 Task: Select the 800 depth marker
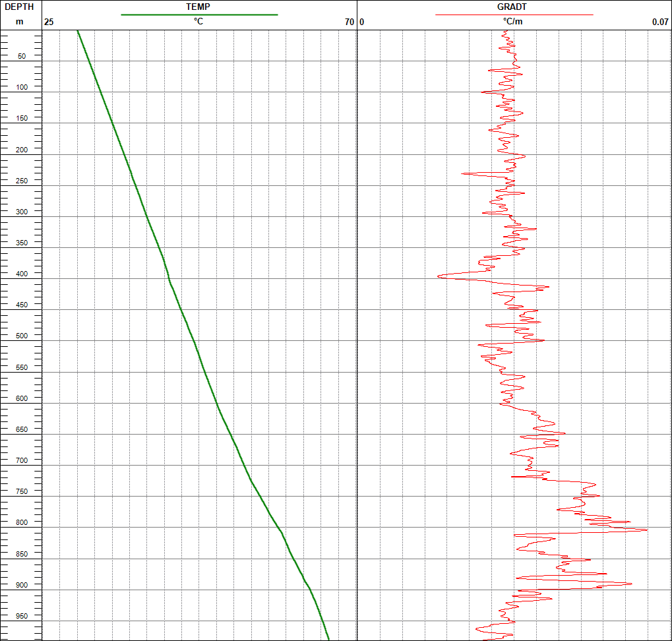pos(22,522)
